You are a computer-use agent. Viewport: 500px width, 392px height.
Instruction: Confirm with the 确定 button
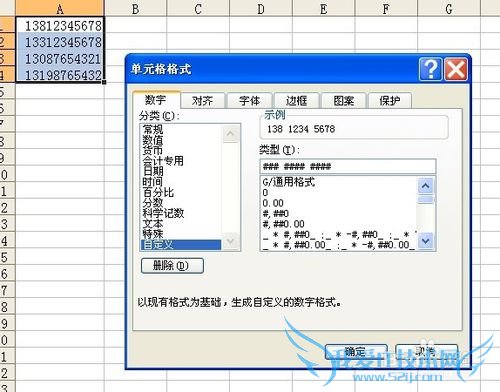[x=356, y=351]
